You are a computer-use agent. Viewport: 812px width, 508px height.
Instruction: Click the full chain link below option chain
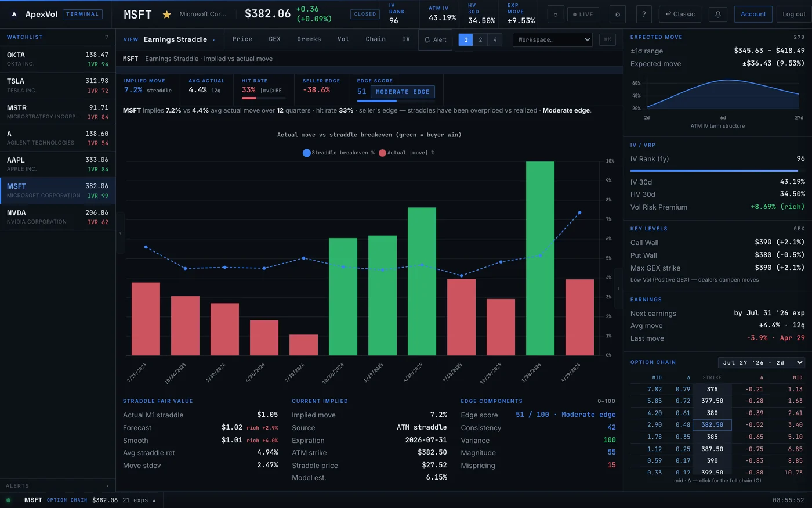(717, 481)
